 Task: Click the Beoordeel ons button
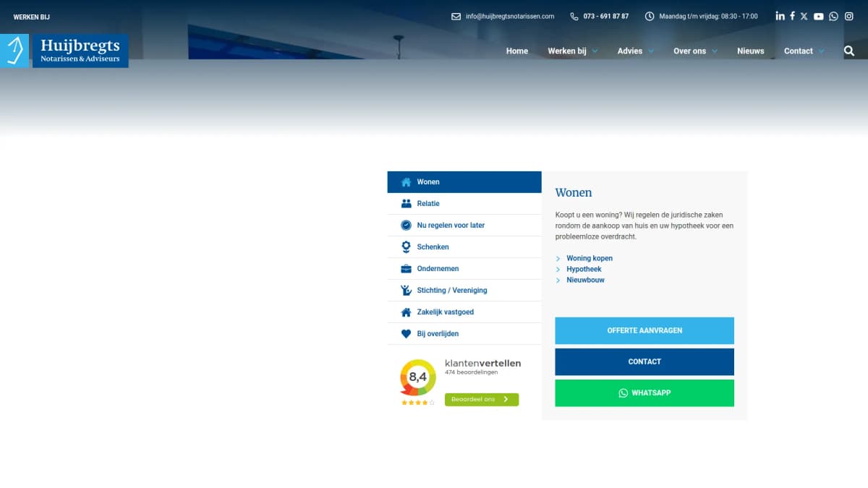click(481, 399)
